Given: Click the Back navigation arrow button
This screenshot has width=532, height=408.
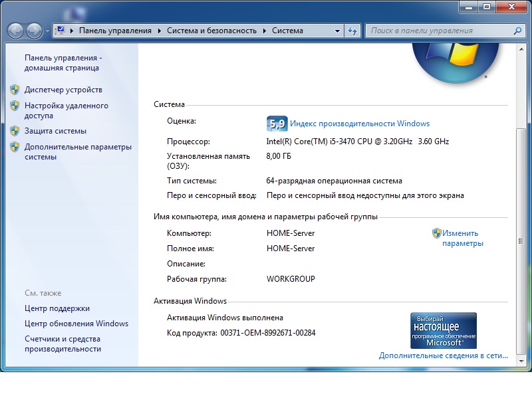Looking at the screenshot, I should (x=16, y=31).
